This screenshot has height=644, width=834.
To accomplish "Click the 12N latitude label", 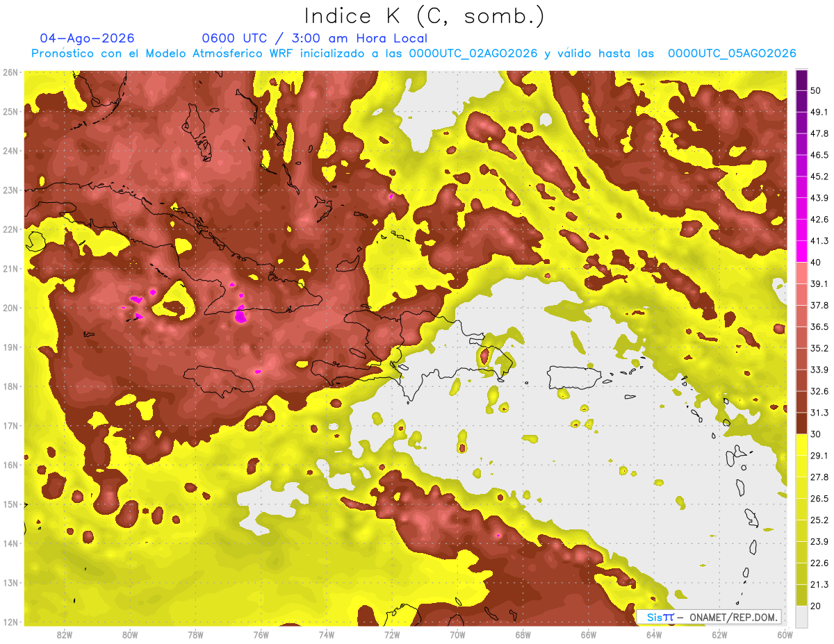I will [x=10, y=622].
